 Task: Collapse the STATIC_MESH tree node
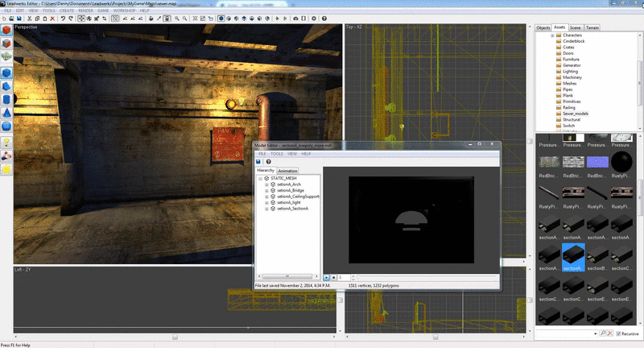260,178
